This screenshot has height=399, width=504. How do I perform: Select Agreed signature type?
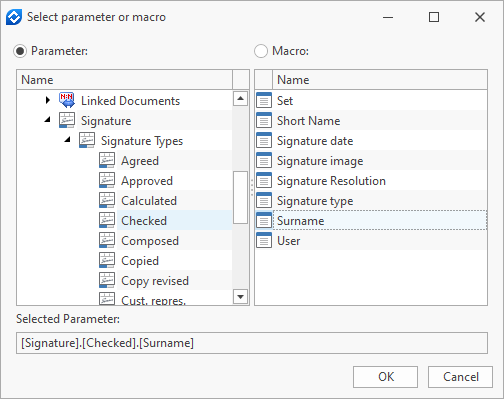click(x=140, y=161)
